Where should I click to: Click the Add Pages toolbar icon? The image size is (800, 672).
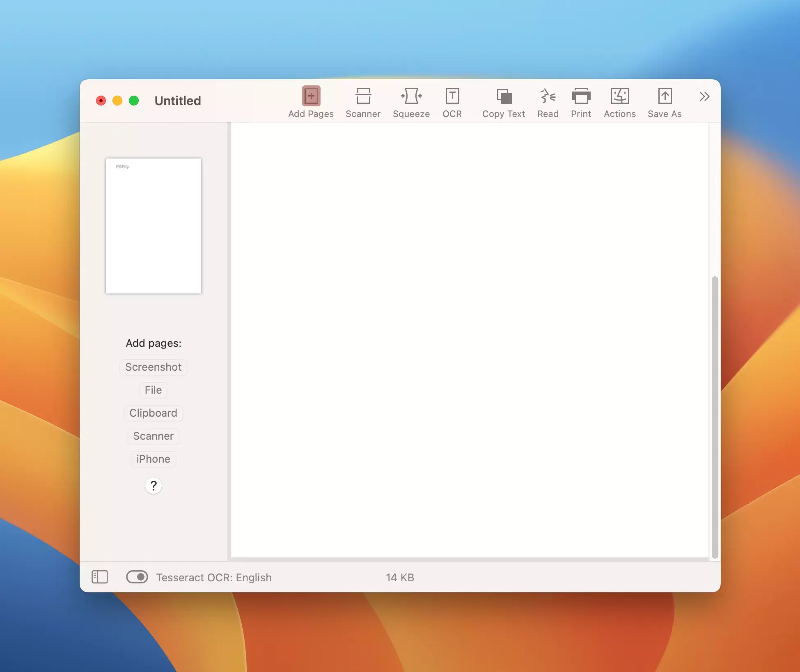pyautogui.click(x=311, y=96)
